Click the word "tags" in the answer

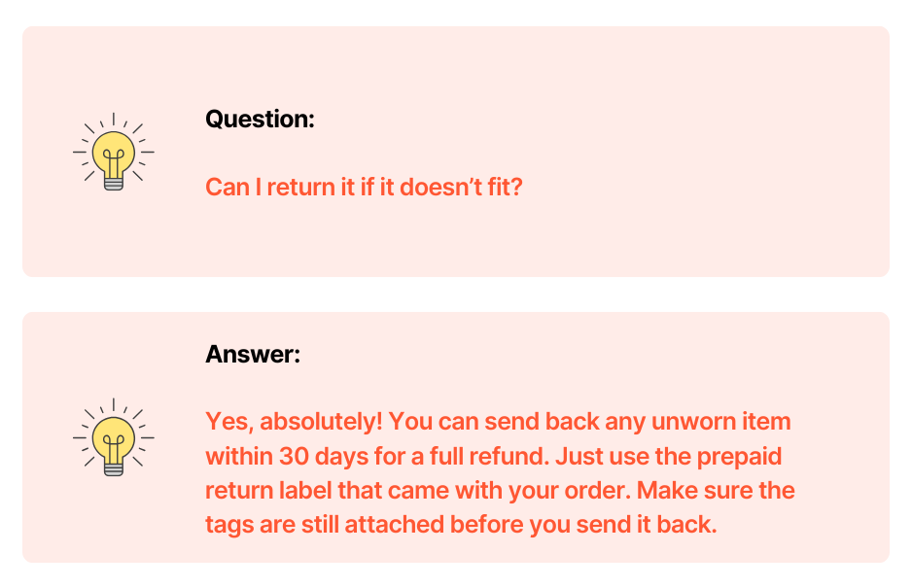tap(228, 525)
